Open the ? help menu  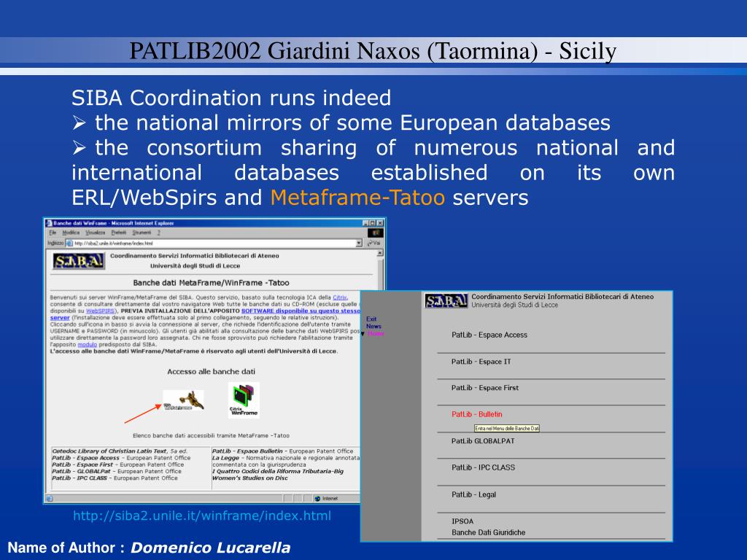pos(158,233)
